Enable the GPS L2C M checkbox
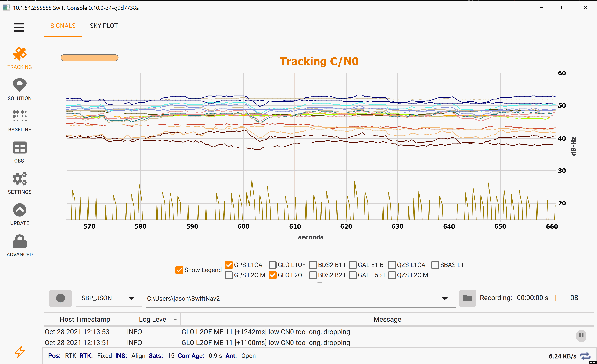Screen dimensions: 597x364 [229, 275]
